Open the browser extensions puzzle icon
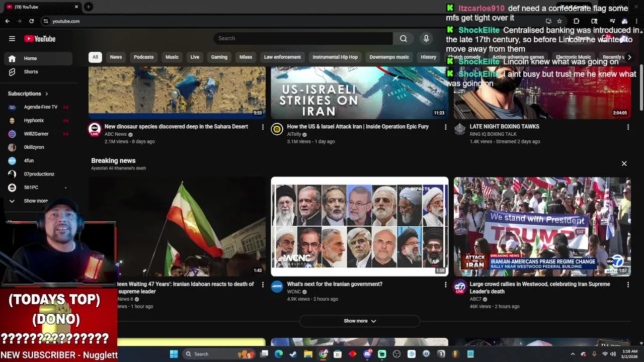The height and width of the screenshot is (362, 644). [577, 21]
